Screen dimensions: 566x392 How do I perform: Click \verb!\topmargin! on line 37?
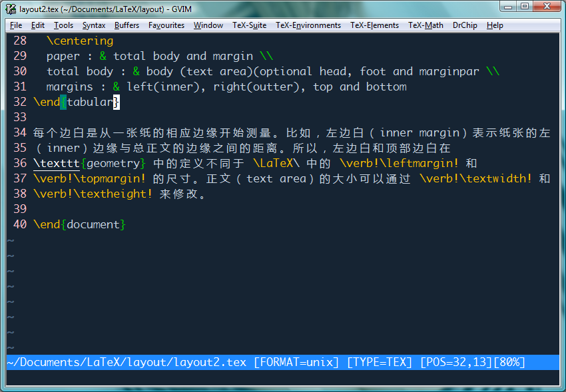[89, 178]
